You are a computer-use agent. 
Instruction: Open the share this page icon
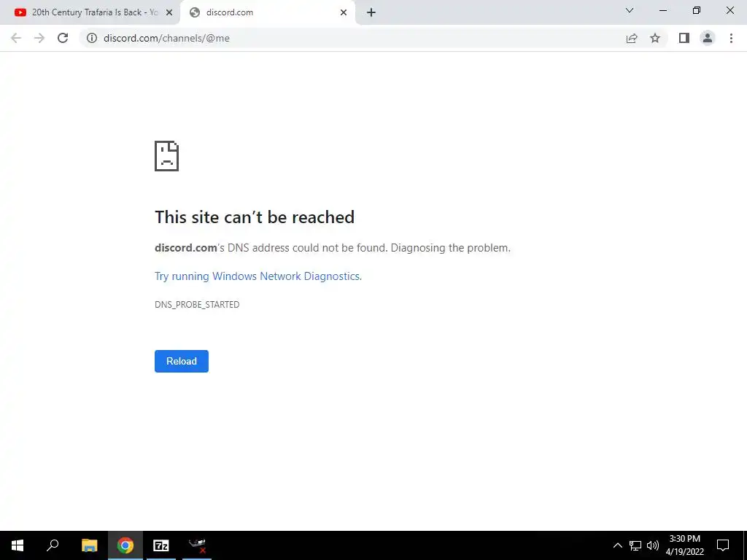[632, 38]
